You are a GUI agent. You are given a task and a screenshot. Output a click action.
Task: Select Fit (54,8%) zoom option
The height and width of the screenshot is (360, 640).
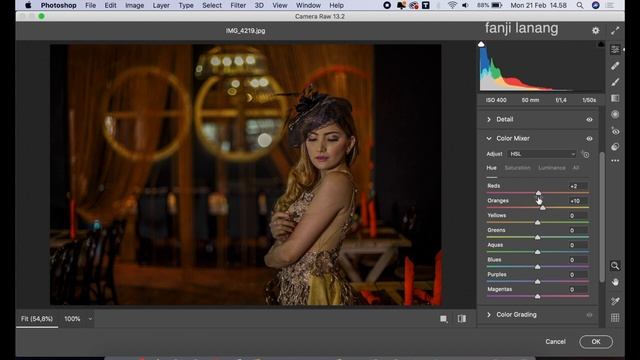(37, 319)
